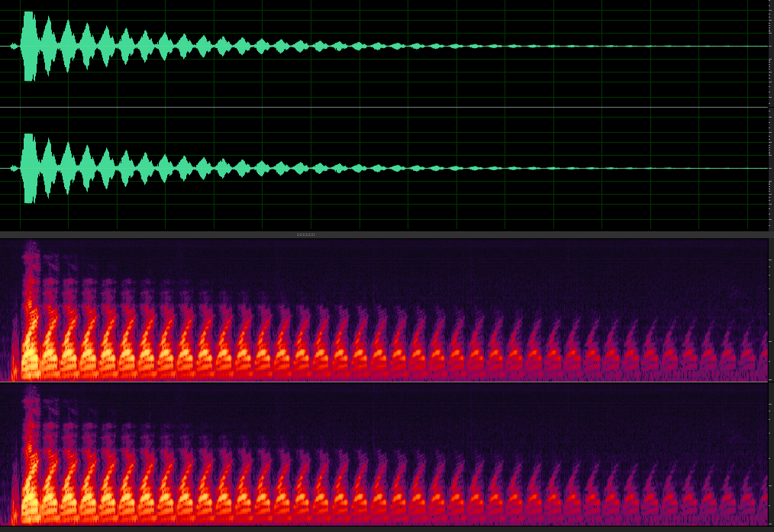Click the loudest first peak in the lower waveform channel
This screenshot has height=532, width=774.
coord(30,168)
